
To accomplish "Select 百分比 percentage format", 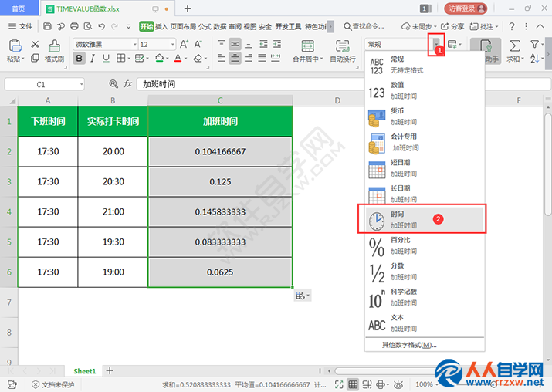I will pyautogui.click(x=424, y=245).
